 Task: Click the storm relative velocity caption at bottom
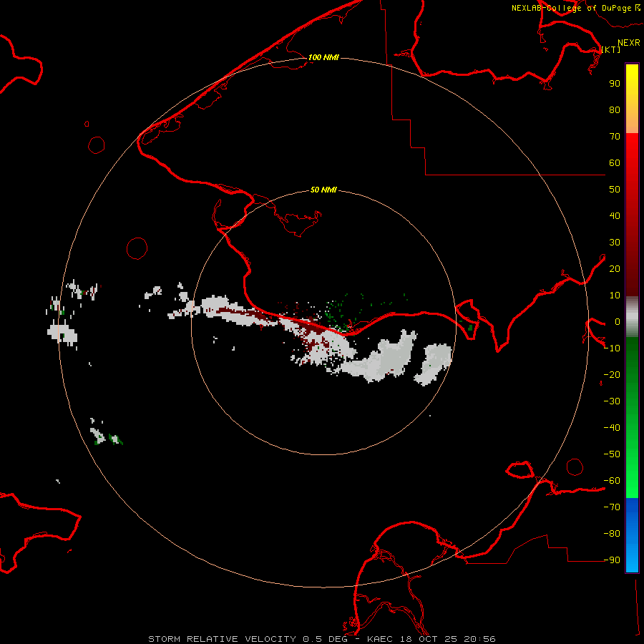pyautogui.click(x=322, y=639)
